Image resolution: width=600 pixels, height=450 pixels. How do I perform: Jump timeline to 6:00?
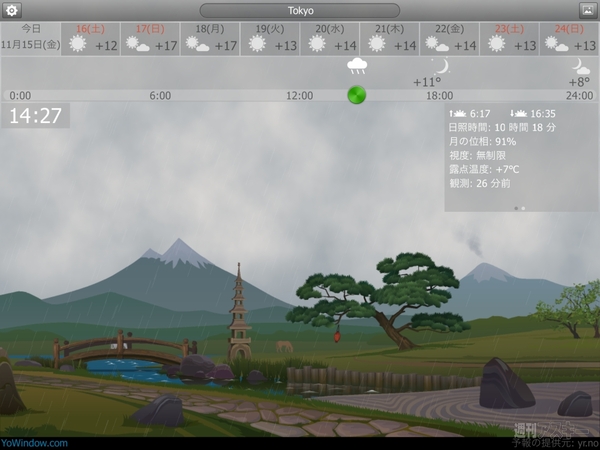click(160, 96)
